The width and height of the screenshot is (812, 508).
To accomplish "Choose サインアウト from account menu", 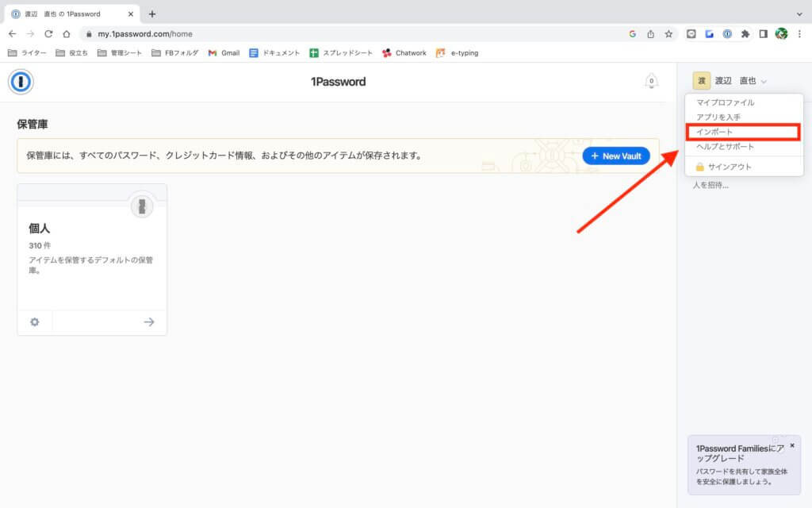I will point(744,167).
